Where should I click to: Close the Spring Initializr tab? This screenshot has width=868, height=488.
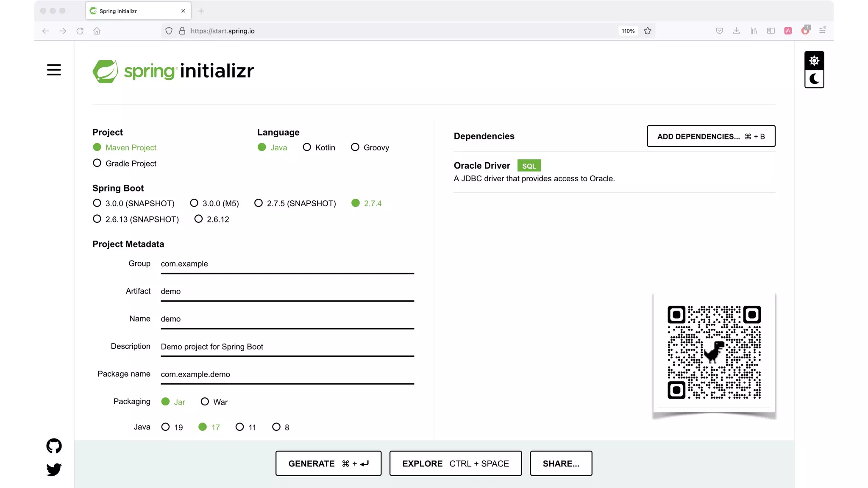point(183,11)
